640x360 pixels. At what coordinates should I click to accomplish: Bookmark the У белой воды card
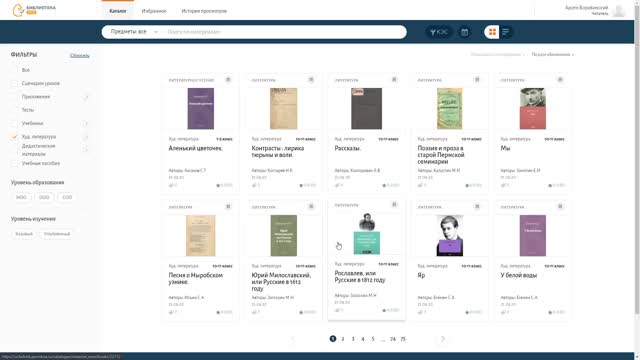click(560, 207)
